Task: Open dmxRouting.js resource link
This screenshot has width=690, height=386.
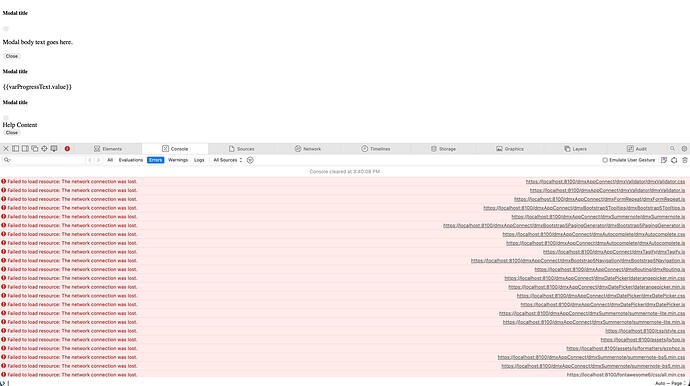Action: coord(610,269)
